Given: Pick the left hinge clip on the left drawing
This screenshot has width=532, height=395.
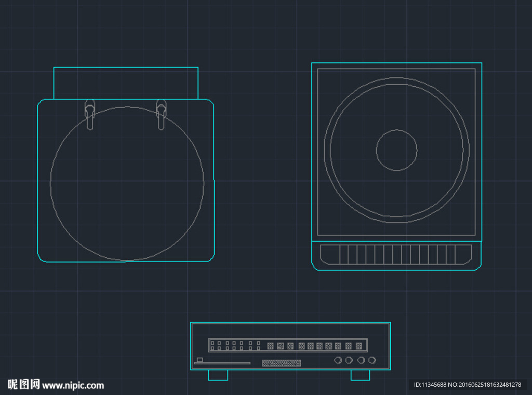Looking at the screenshot, I should tap(89, 115).
